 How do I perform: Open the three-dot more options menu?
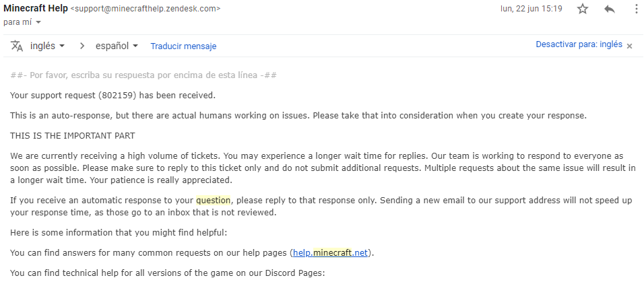(x=637, y=9)
